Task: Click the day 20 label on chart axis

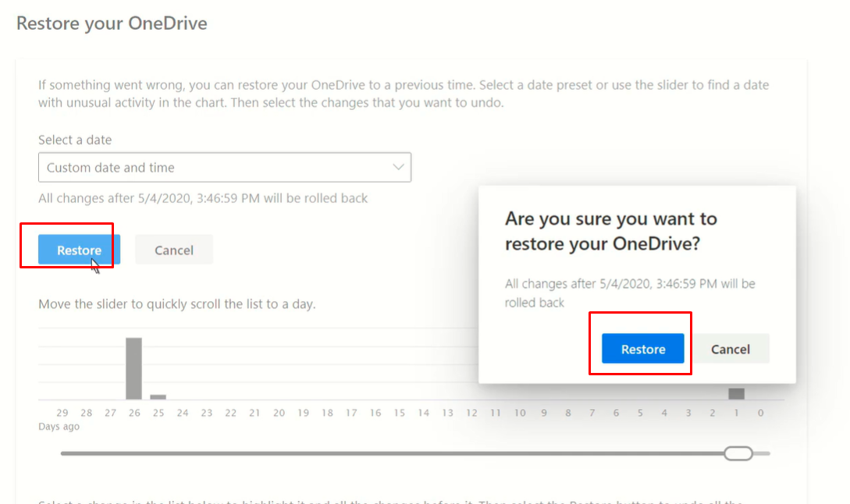Action: point(279,413)
